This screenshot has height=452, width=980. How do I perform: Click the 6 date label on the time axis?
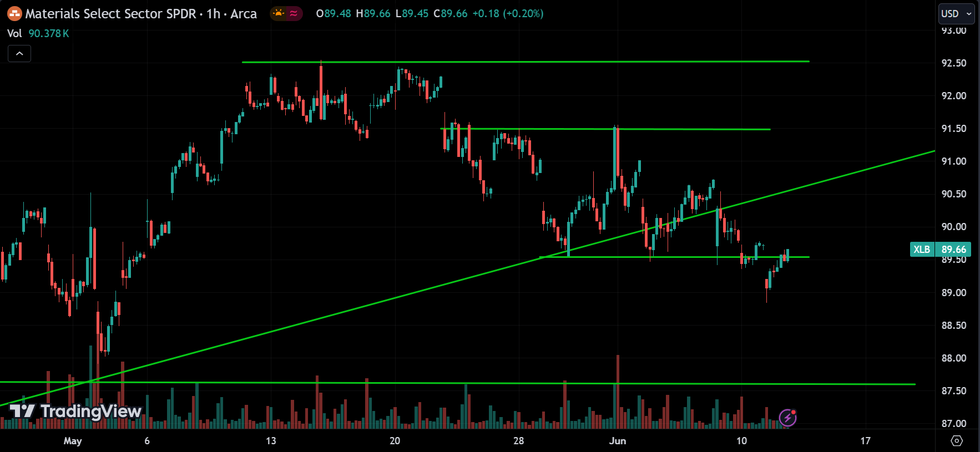147,441
